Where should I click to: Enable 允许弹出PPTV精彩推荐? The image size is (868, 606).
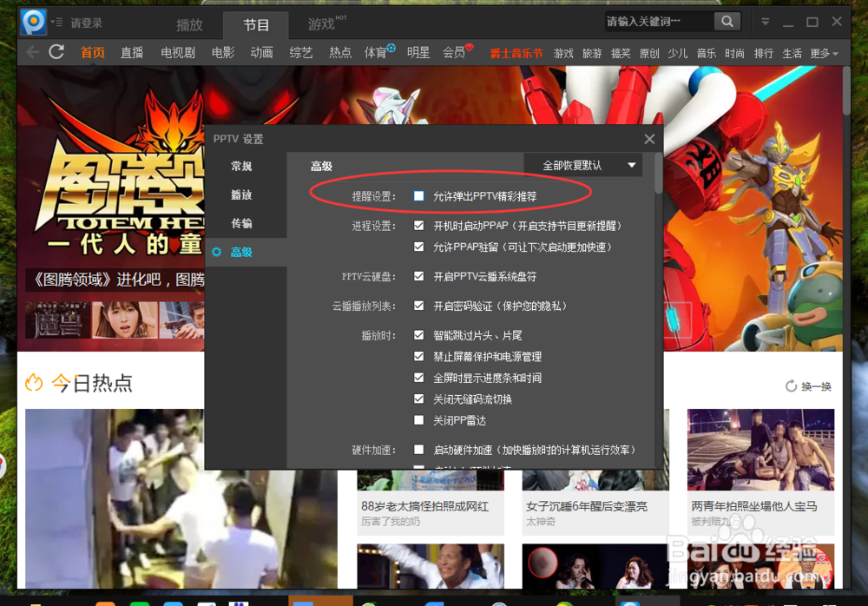pos(418,194)
